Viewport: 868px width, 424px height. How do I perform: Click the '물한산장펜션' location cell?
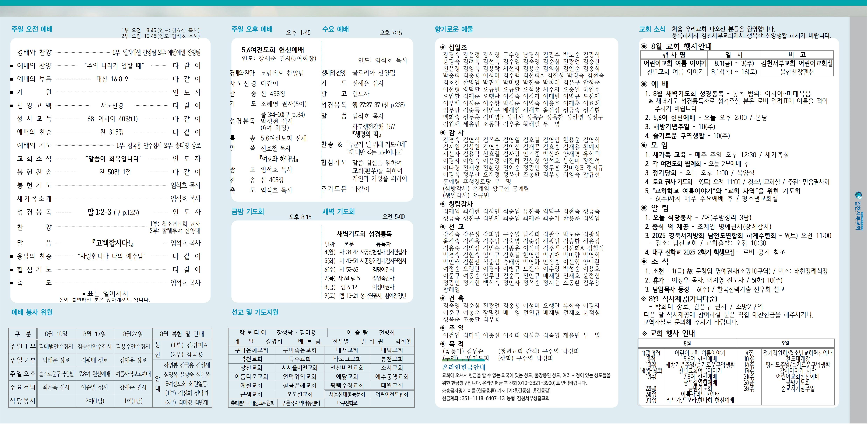797,72
